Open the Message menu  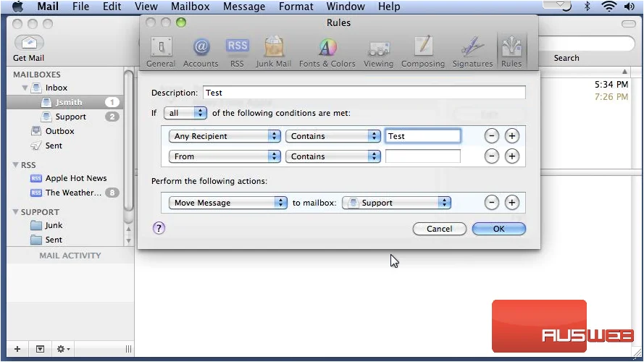244,7
